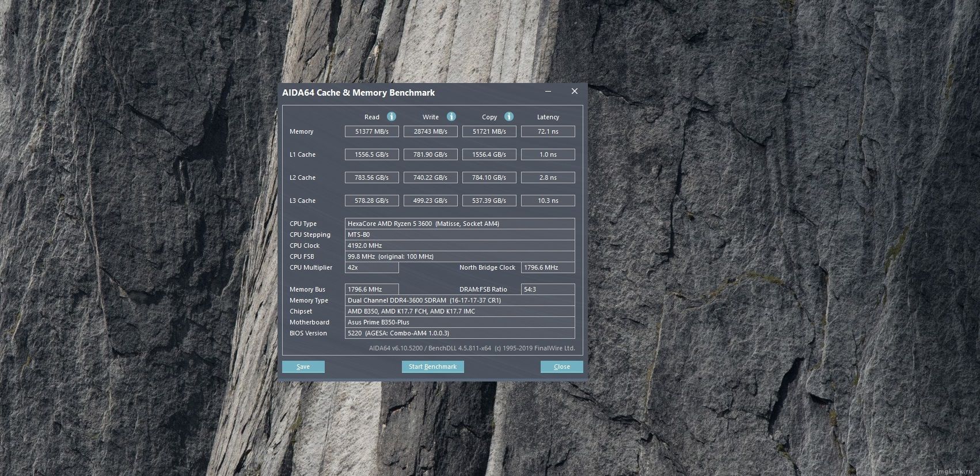Click the L3 Cache Latency box

pyautogui.click(x=548, y=201)
